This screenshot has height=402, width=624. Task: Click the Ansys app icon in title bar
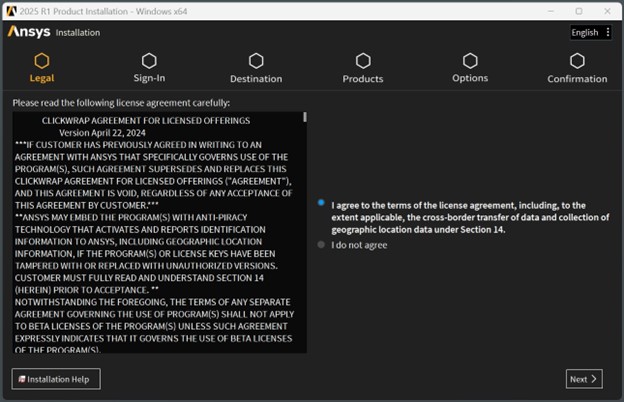coord(11,11)
